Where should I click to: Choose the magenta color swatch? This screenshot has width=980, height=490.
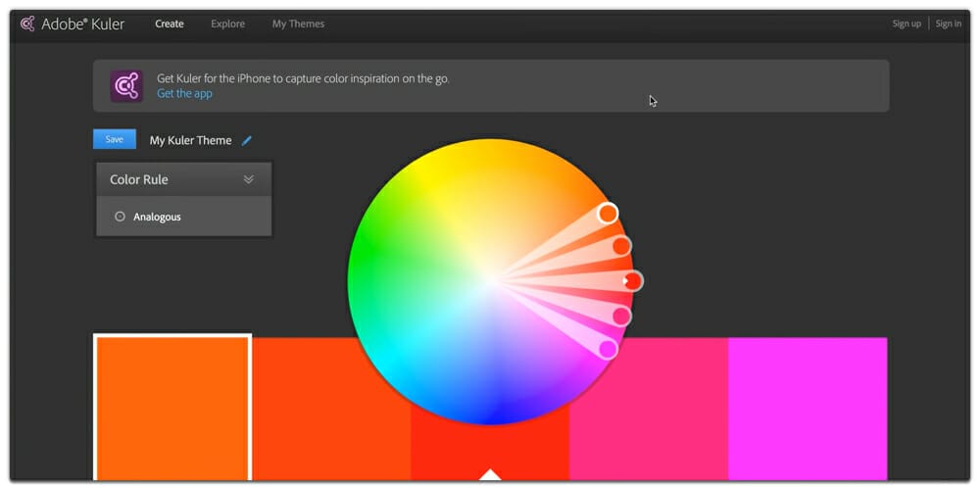(x=808, y=409)
